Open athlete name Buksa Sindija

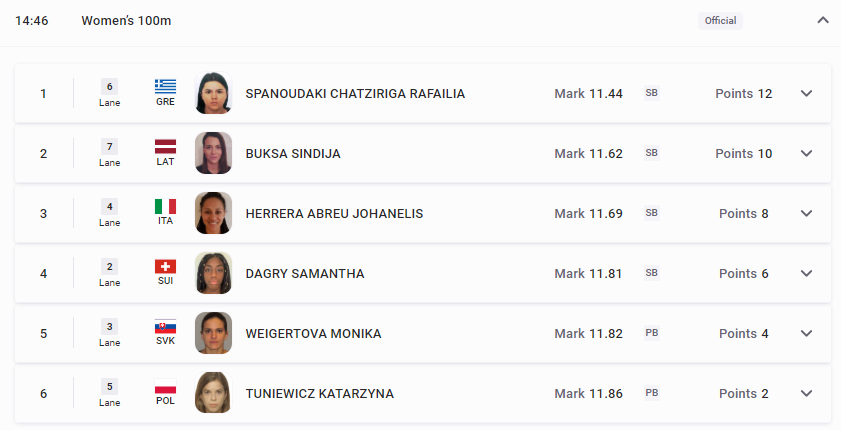(293, 154)
